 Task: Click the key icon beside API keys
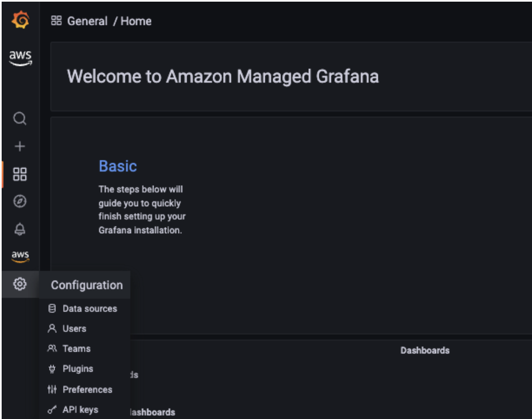point(52,410)
